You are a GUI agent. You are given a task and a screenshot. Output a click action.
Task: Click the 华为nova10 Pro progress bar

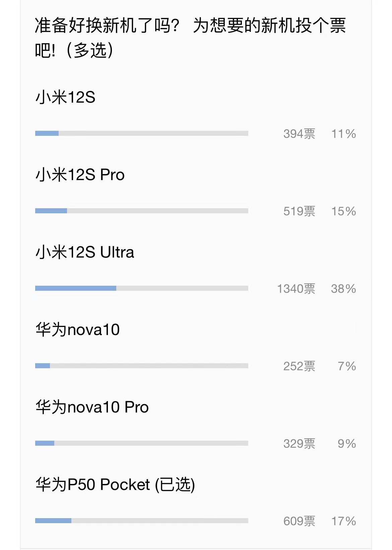pos(142,443)
